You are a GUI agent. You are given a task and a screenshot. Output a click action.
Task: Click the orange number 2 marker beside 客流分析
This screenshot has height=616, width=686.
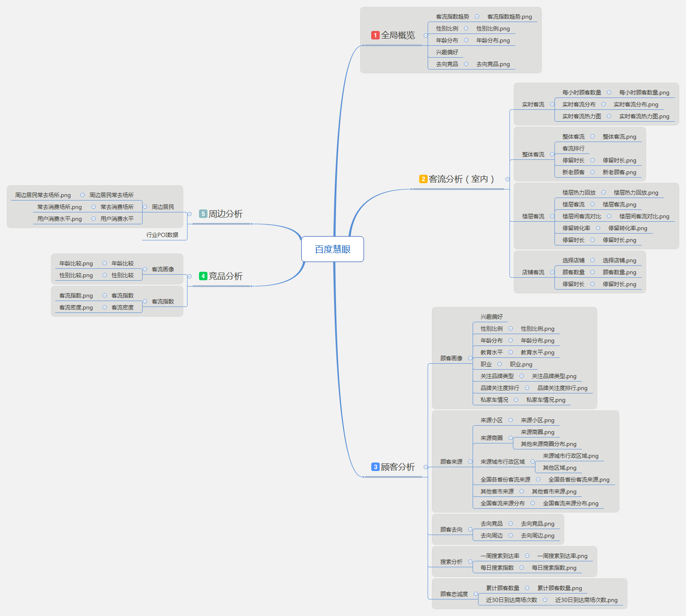(x=423, y=179)
